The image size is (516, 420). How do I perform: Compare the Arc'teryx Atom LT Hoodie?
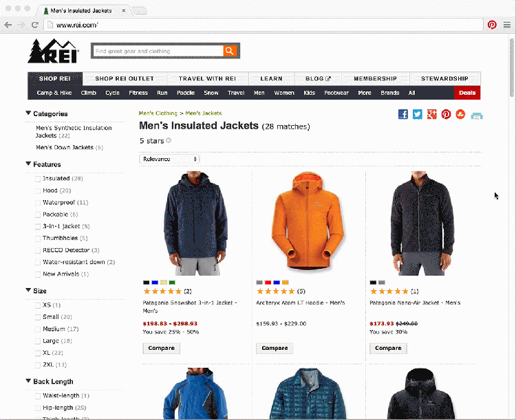[x=275, y=348]
